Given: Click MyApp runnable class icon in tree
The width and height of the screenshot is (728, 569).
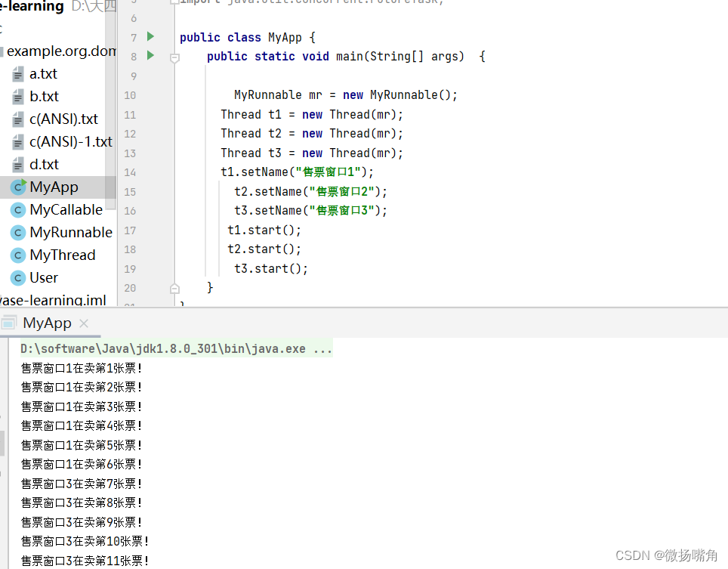Looking at the screenshot, I should (x=18, y=187).
